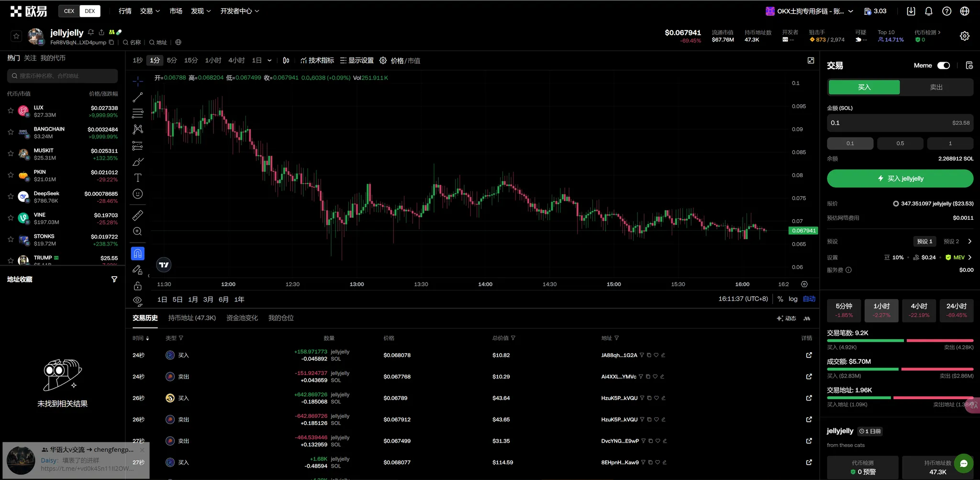Open 技术指标 indicators

[317, 60]
